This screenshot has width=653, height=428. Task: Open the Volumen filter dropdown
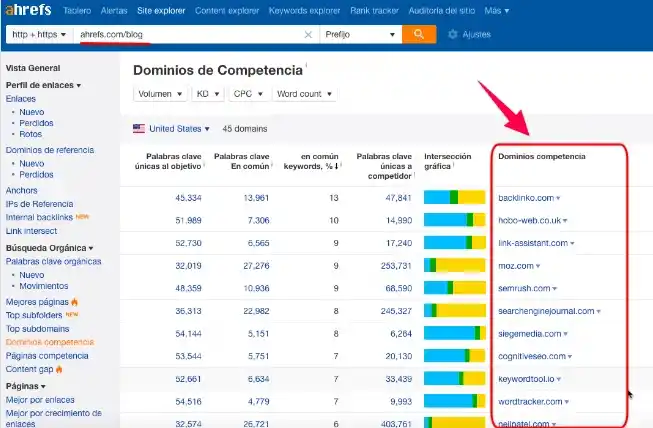pyautogui.click(x=160, y=94)
